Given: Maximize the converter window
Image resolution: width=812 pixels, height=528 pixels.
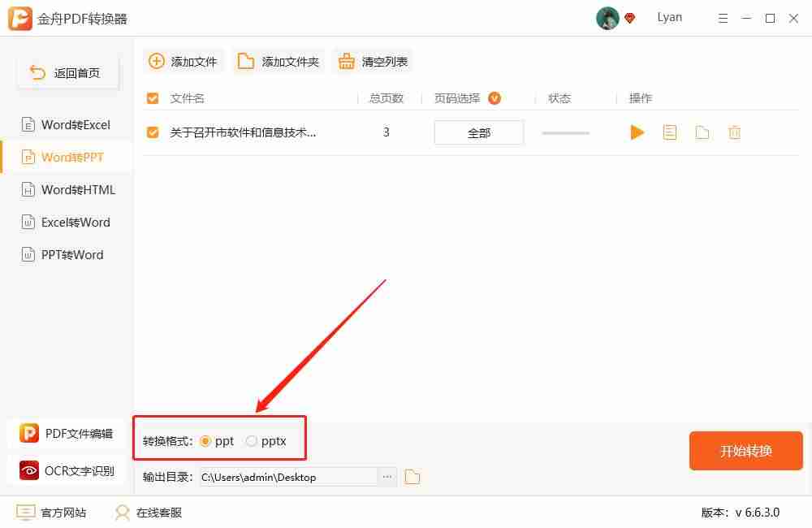Looking at the screenshot, I should pos(770,19).
